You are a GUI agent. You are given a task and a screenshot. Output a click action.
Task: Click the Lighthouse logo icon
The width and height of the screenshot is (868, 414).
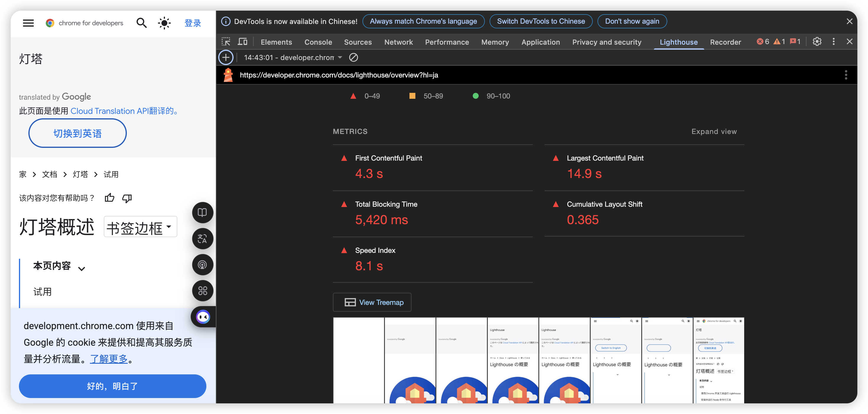[x=228, y=75]
